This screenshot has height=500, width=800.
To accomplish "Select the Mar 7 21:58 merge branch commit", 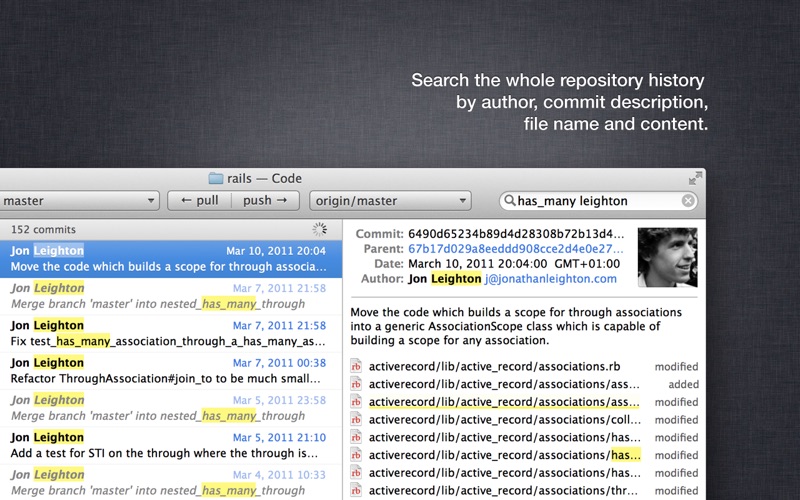I will [x=168, y=296].
